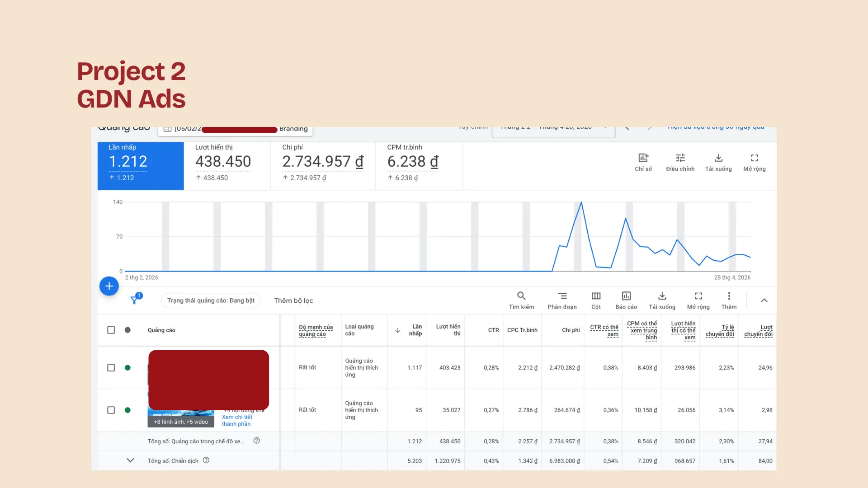This screenshot has height=488, width=868.
Task: Click help icon beside Tổng số: Quảng cáo
Action: click(x=256, y=441)
